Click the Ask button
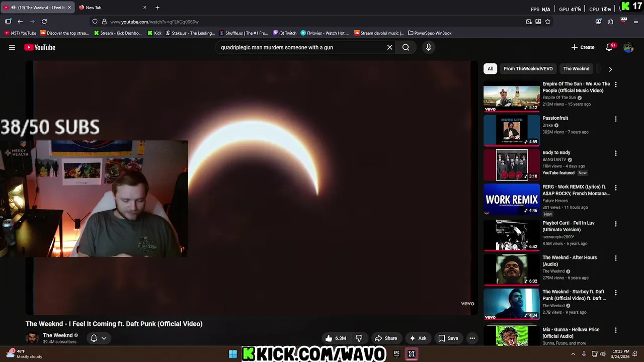 point(418,338)
